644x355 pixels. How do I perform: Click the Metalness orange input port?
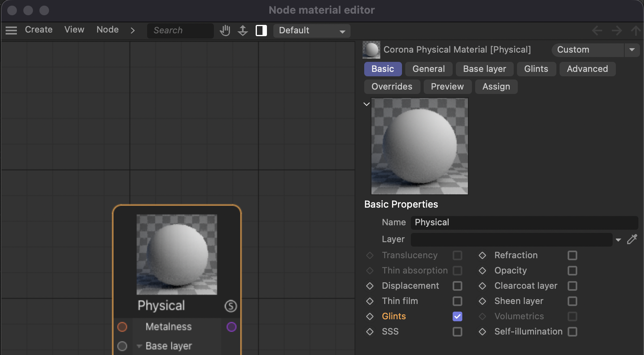122,327
